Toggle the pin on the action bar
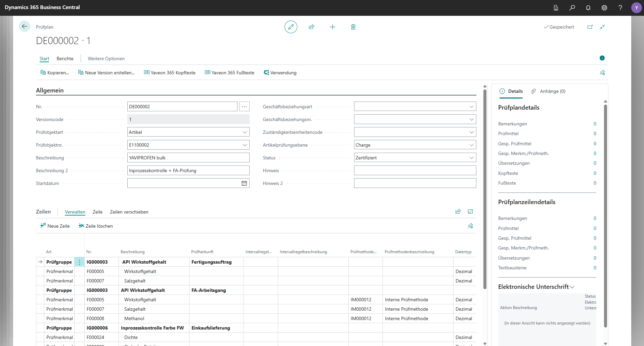This screenshot has height=346, width=644. (602, 73)
